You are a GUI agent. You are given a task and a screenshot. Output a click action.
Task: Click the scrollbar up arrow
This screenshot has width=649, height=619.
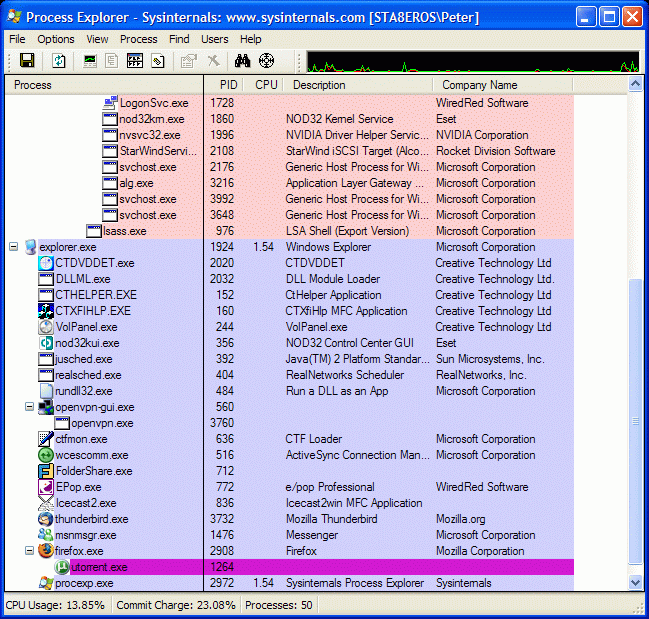pos(635,84)
